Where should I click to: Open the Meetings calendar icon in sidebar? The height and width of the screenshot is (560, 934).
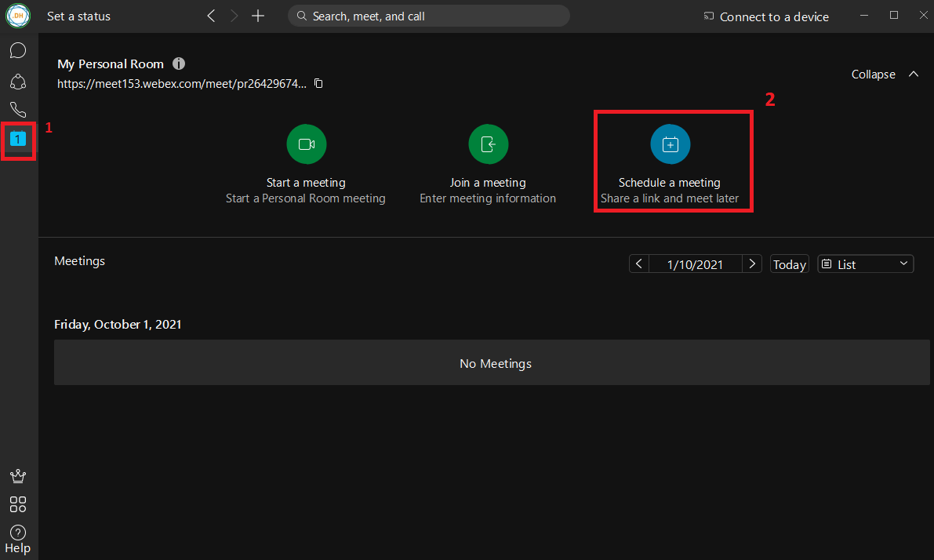tap(18, 139)
